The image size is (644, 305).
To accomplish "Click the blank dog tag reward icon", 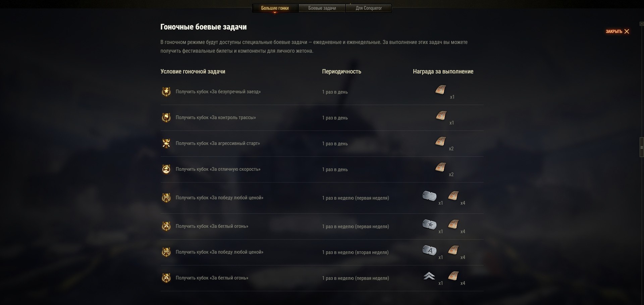I will [x=429, y=196].
